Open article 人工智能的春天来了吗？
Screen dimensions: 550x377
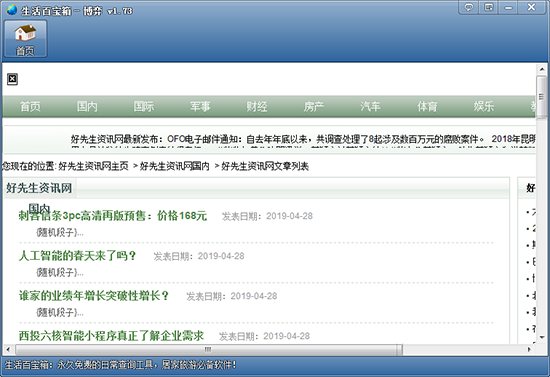pos(78,256)
